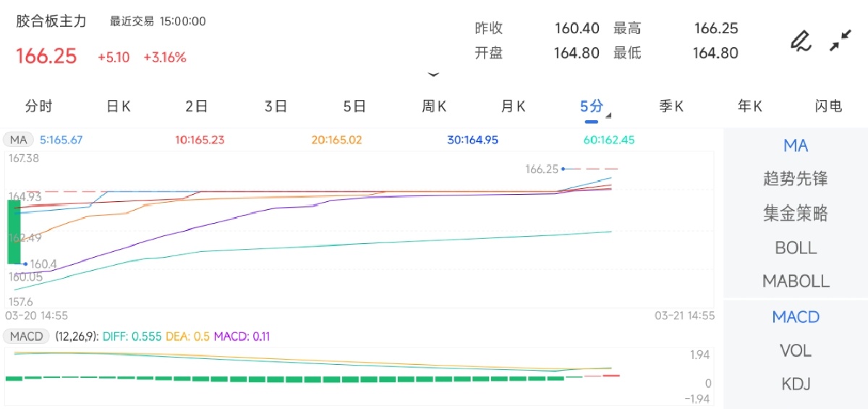Click the MACD: 0.11 readout

240,337
